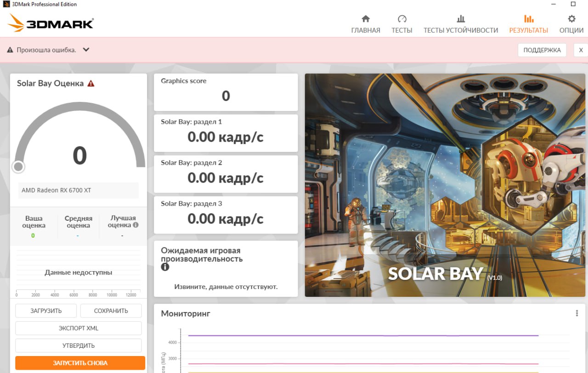Screen dimensions: 588x373
Task: Open the ГЛАВНАЯ home tab
Action: pos(366,24)
